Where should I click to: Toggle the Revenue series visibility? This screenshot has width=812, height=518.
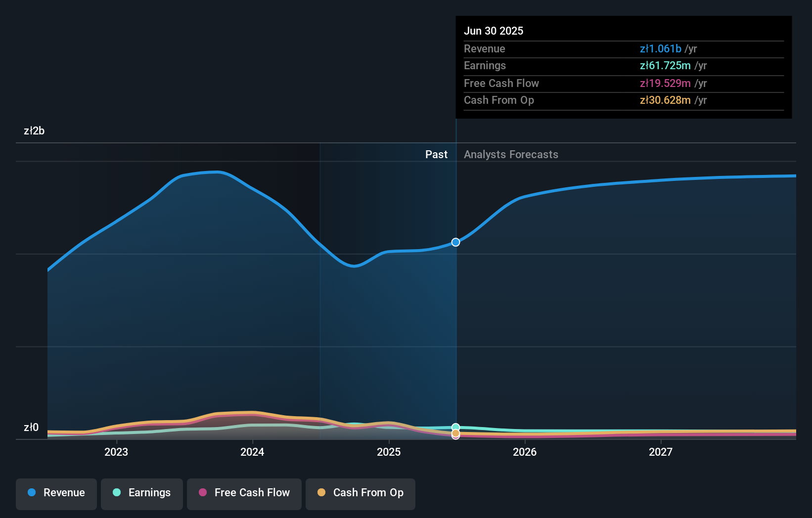[x=56, y=494]
